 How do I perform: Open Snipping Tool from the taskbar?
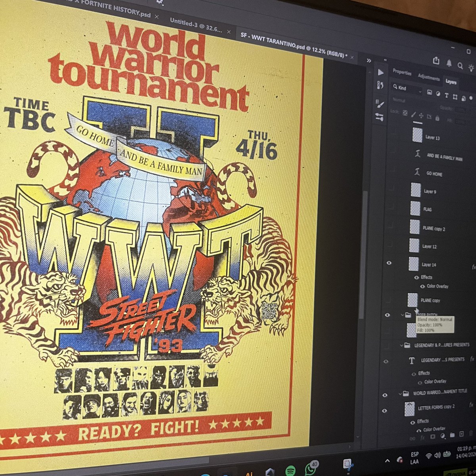tap(348, 464)
